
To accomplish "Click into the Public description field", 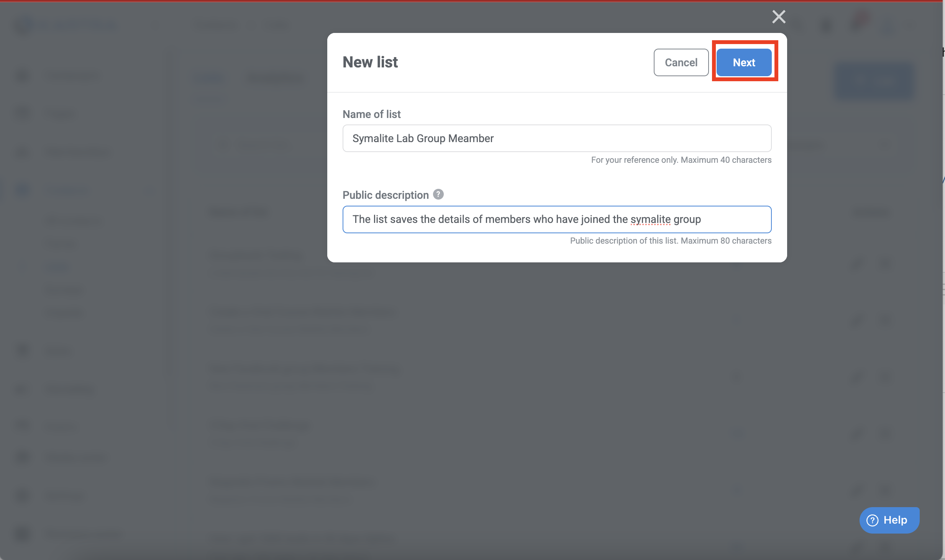I will pos(556,219).
